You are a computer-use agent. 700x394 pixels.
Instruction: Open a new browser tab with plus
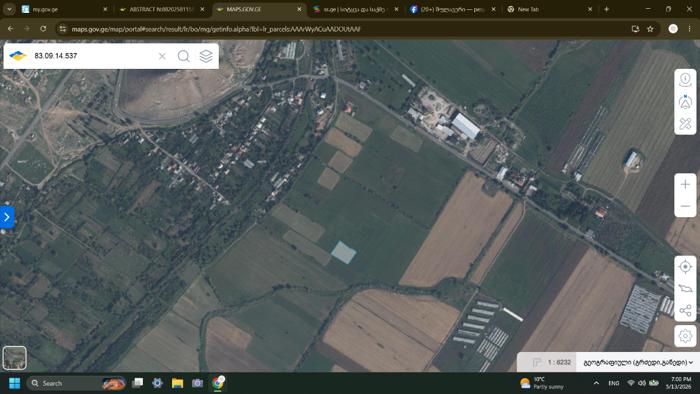(x=606, y=9)
